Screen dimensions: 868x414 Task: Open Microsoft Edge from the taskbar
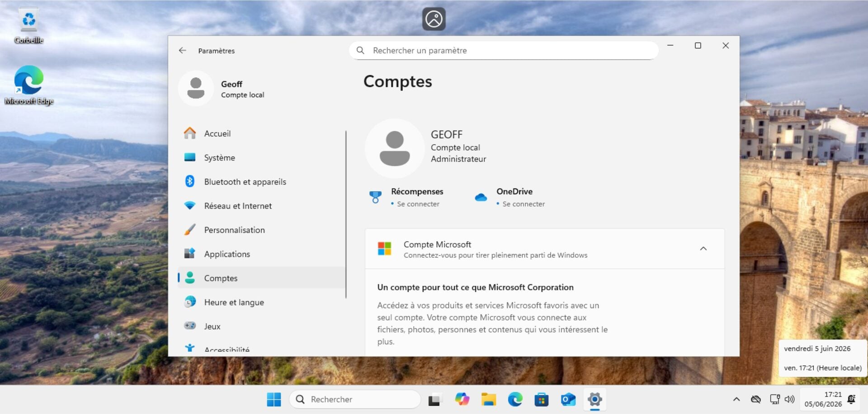pyautogui.click(x=515, y=400)
